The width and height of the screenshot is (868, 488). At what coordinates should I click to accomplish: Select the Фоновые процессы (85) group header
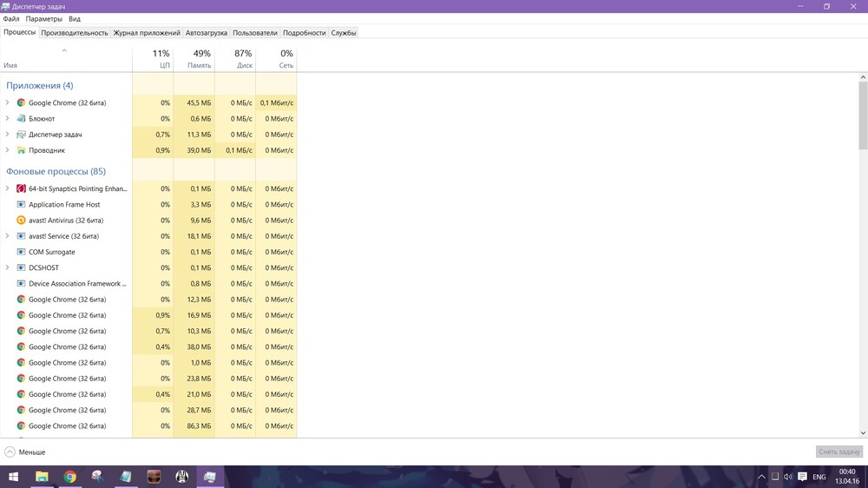(56, 171)
